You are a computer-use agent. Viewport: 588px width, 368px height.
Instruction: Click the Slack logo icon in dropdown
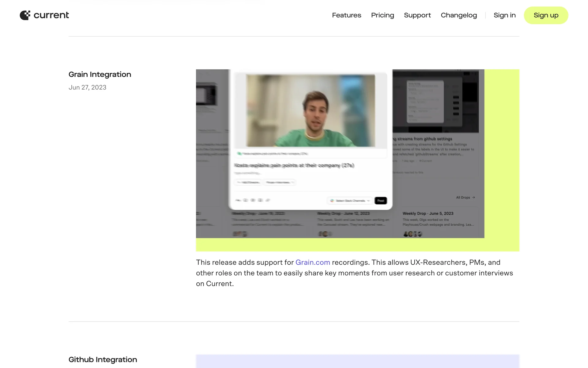tap(332, 201)
